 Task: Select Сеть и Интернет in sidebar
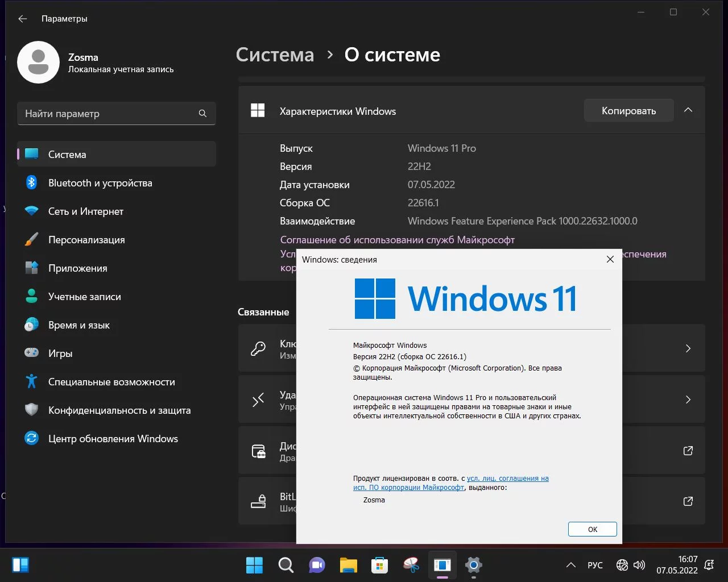86,211
